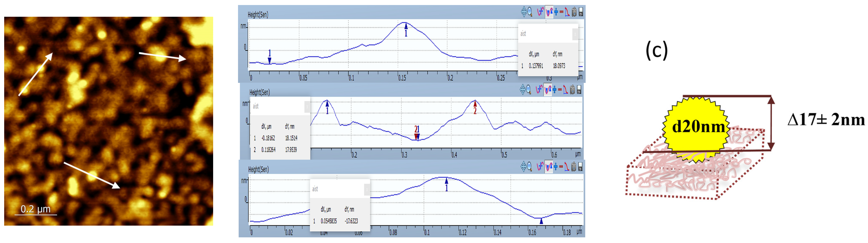Click the Height(Sen) label of the top profile
868x243 pixels.
click(x=258, y=14)
